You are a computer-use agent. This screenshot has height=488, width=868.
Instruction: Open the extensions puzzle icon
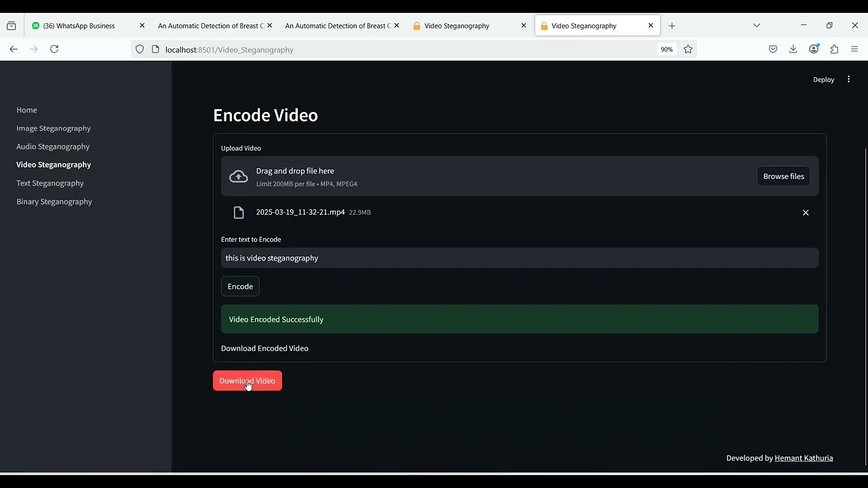834,49
